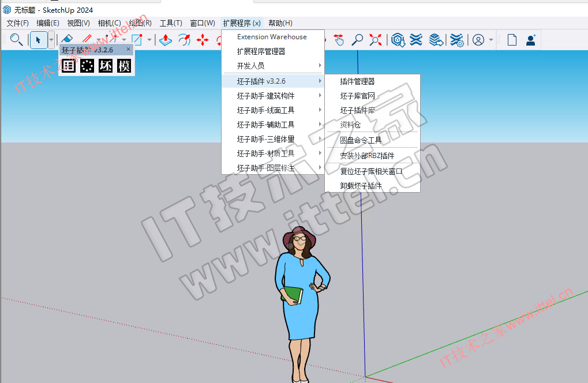The width and height of the screenshot is (588, 383).
Task: Open 坯子库官网 submenu link
Action: (x=372, y=96)
